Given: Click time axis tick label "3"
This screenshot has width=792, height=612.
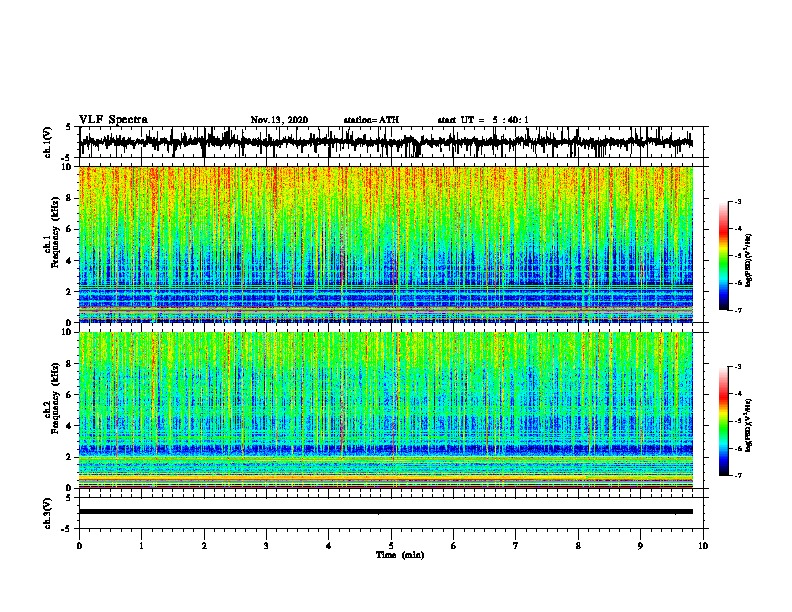Looking at the screenshot, I should point(266,546).
